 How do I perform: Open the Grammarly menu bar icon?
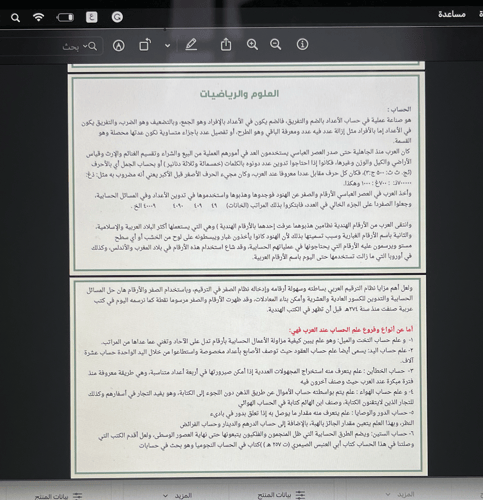tap(117, 17)
